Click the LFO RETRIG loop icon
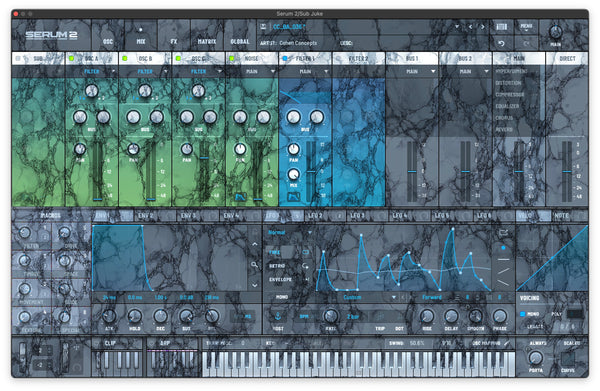600x391 pixels. [x=305, y=266]
